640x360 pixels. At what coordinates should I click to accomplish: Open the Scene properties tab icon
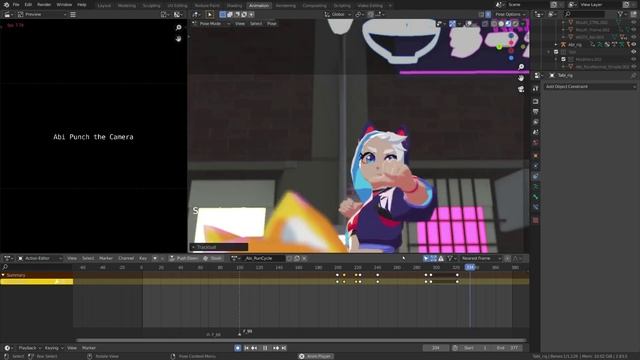point(536,132)
